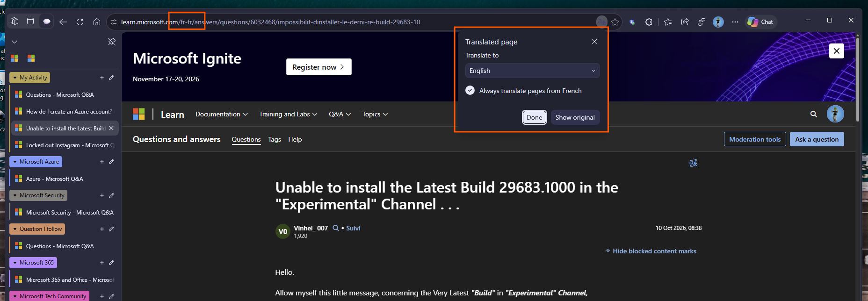Screen dimensions: 868x301
Task: Click the page search magnifier icon
Action: (814, 114)
